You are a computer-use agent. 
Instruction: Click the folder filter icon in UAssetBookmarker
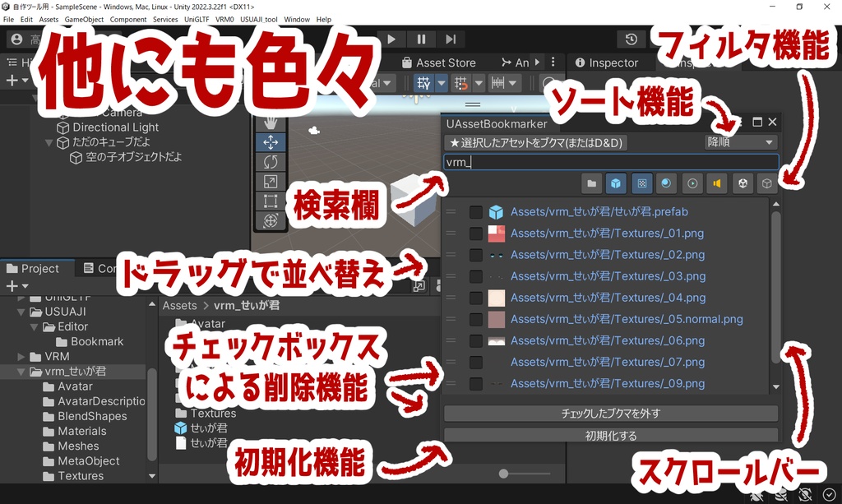coord(592,183)
